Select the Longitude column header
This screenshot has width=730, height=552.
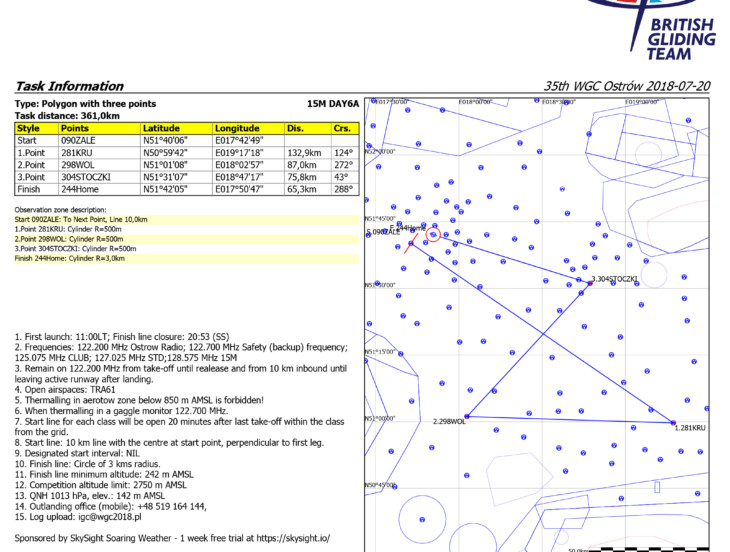pyautogui.click(x=237, y=128)
